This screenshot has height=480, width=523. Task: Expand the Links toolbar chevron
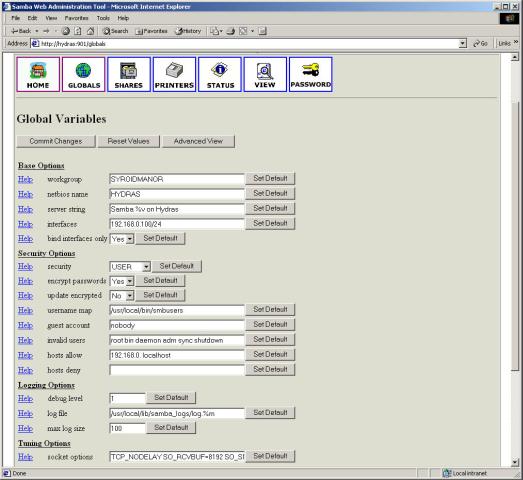click(516, 42)
